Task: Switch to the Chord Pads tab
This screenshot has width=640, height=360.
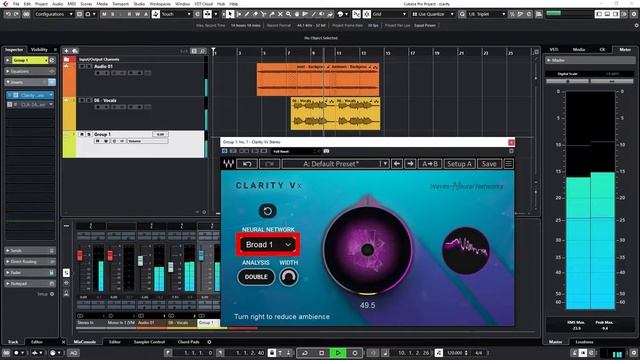Action: point(189,342)
